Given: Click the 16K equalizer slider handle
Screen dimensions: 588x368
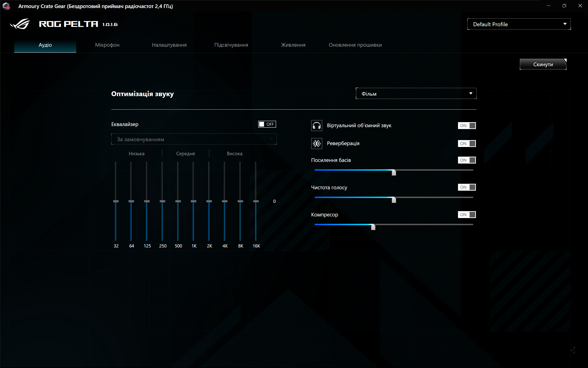Looking at the screenshot, I should pos(256,201).
